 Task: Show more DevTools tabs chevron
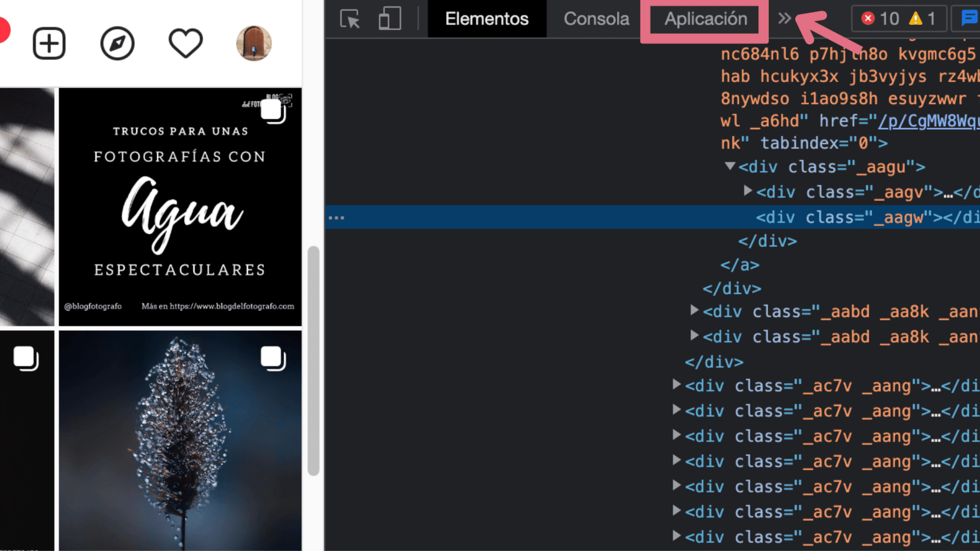point(785,19)
